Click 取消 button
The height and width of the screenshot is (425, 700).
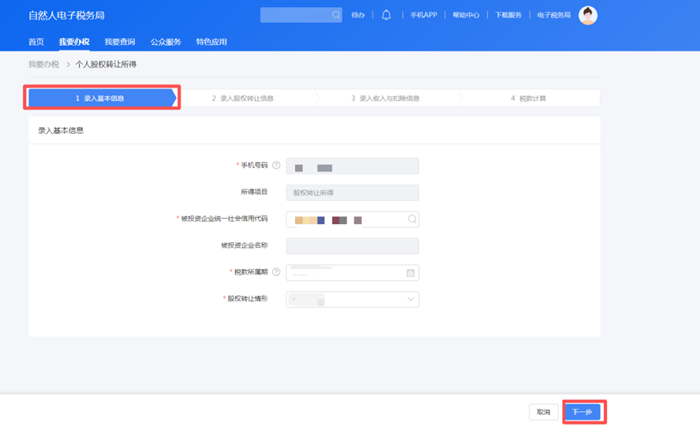[543, 411]
